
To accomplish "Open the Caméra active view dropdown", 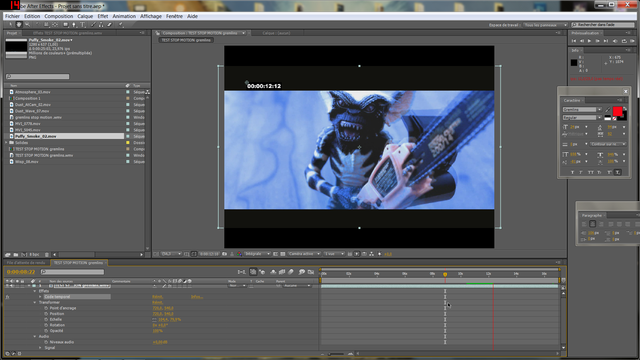I will point(304,254).
